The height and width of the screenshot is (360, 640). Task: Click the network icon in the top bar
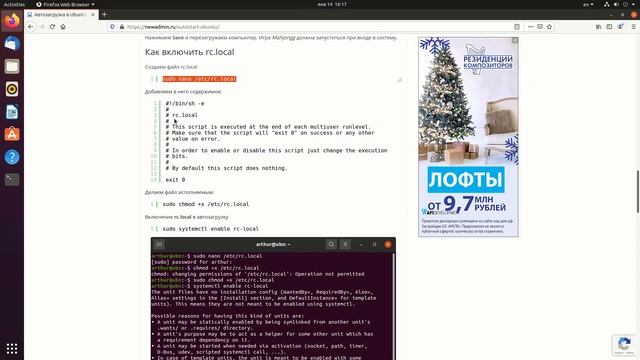click(607, 4)
